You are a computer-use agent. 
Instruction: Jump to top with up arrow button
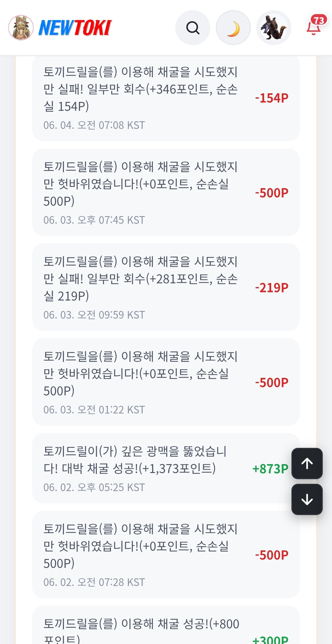(307, 464)
